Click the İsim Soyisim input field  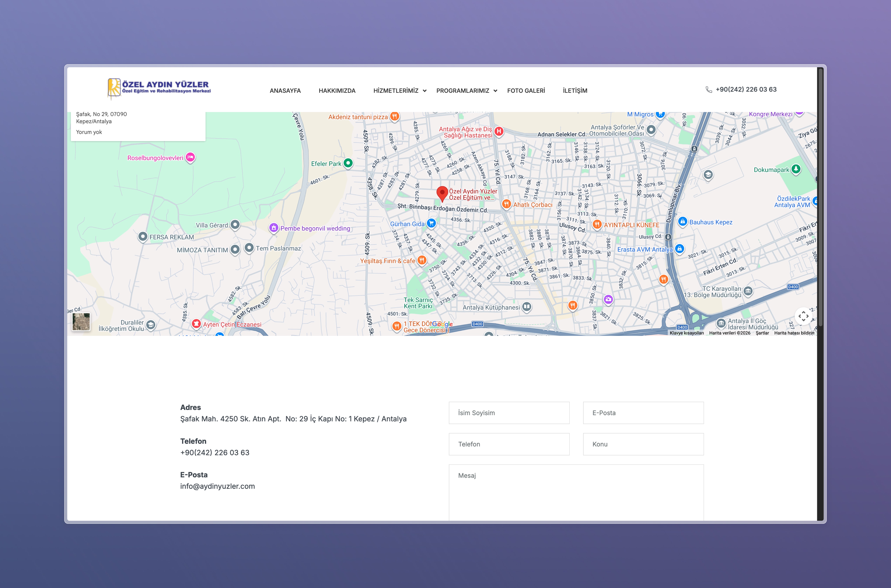(509, 413)
